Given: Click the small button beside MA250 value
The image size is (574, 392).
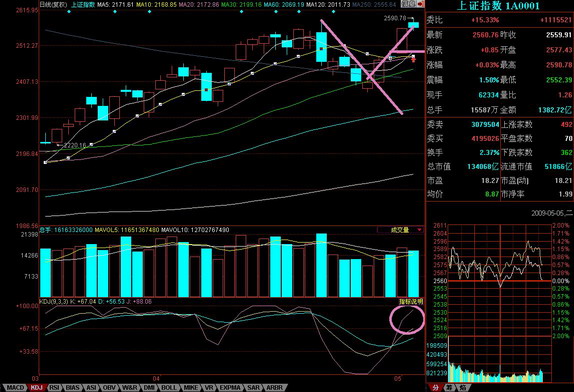Looking at the screenshot, I should (x=409, y=4).
